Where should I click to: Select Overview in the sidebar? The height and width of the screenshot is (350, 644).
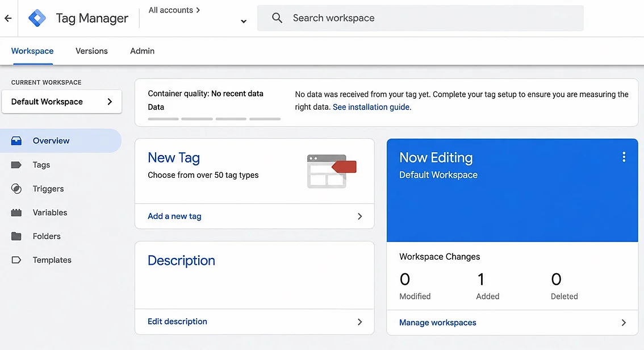61,141
